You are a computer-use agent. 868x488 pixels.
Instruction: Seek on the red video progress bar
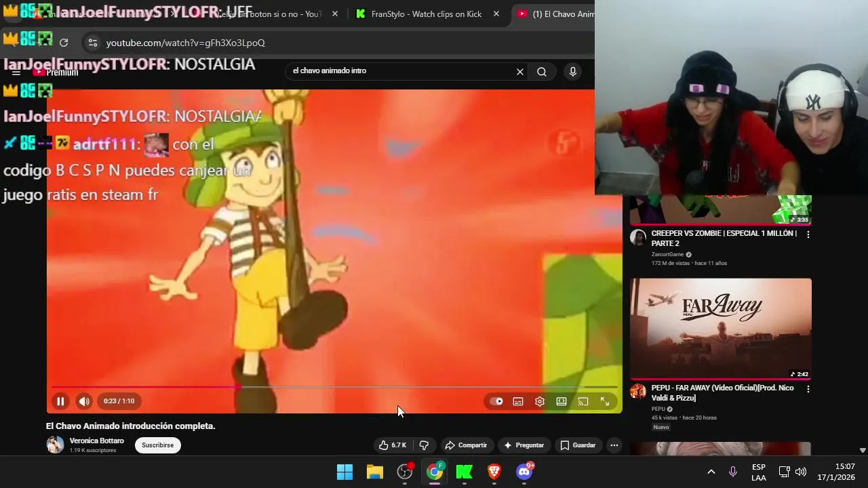pyautogui.click(x=334, y=387)
